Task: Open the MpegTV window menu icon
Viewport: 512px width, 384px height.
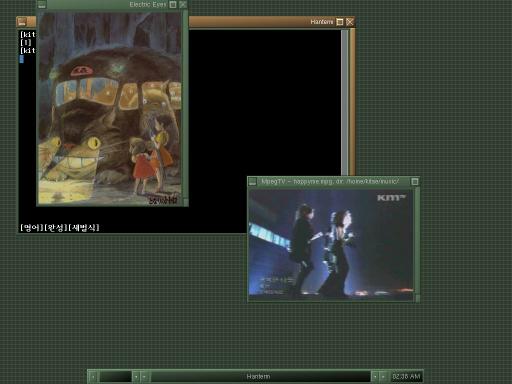Action: tap(252, 182)
